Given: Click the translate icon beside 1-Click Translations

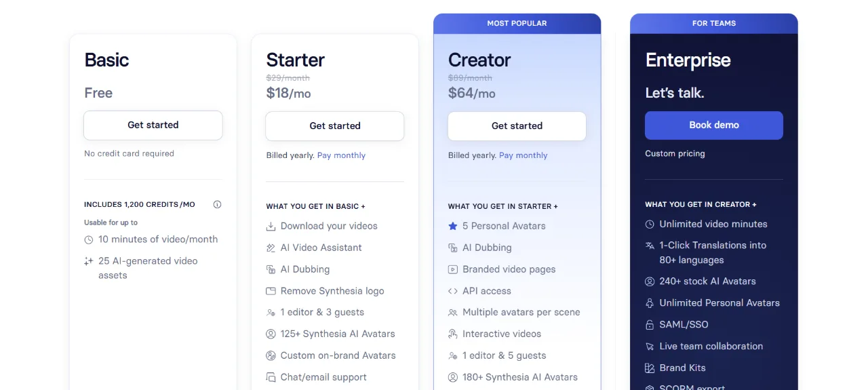Looking at the screenshot, I should pos(650,246).
